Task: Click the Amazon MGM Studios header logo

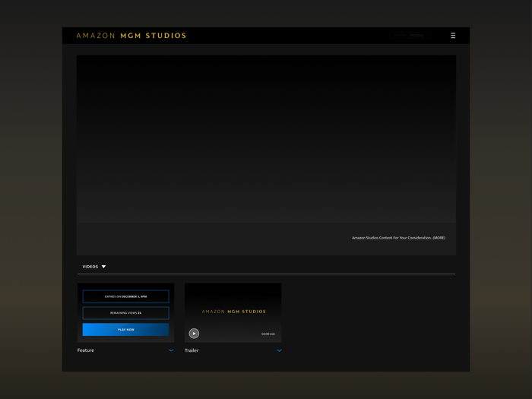Action: 131,36
